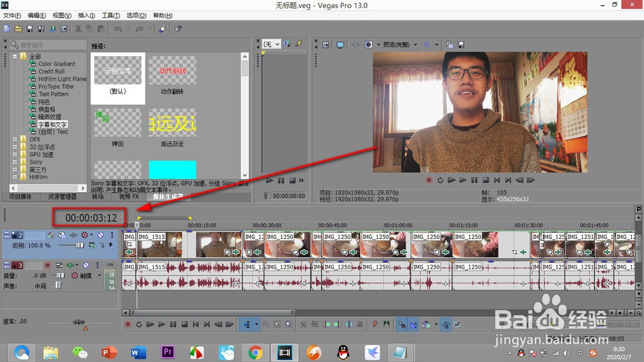Mute video track 2
Screen dimensions: 644x362
[x=100, y=235]
